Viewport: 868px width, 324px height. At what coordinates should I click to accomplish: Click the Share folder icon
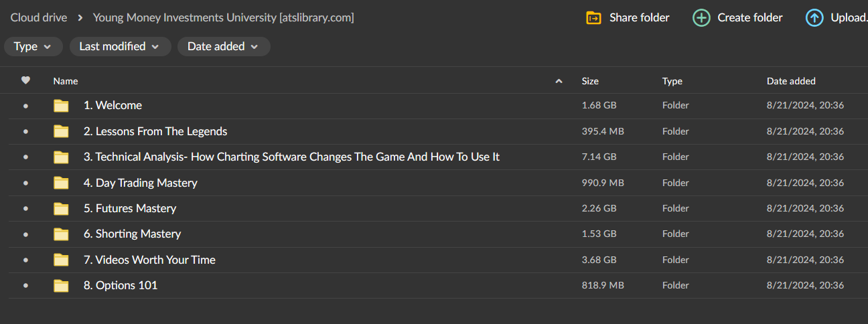[593, 18]
